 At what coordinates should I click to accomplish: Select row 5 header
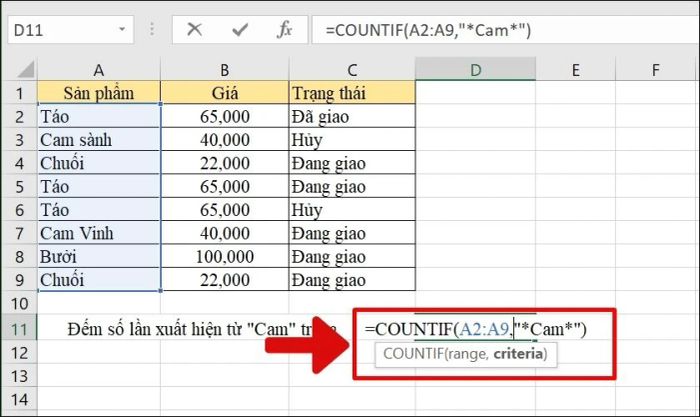pos(19,186)
